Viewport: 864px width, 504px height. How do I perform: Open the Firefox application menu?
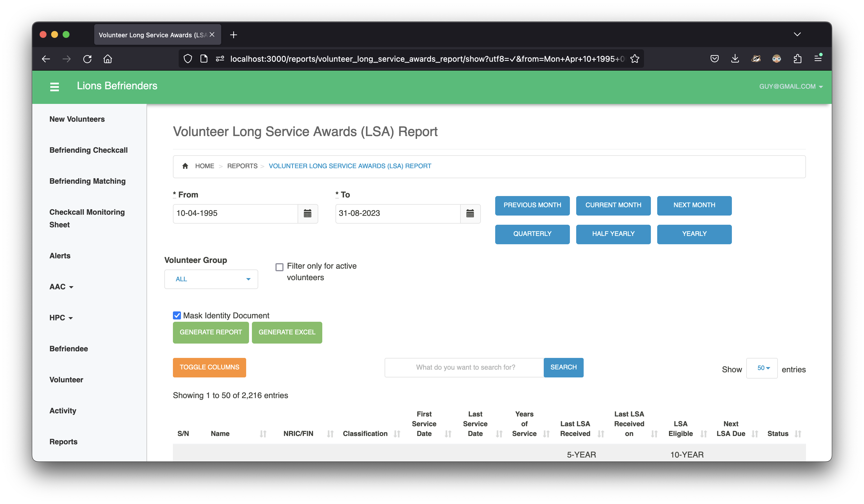pos(818,59)
